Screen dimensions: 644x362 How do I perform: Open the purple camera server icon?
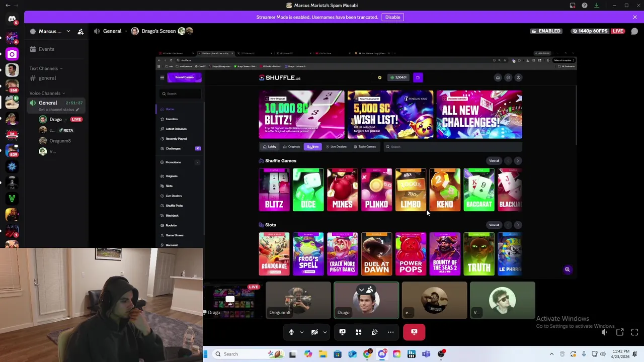pos(12,54)
